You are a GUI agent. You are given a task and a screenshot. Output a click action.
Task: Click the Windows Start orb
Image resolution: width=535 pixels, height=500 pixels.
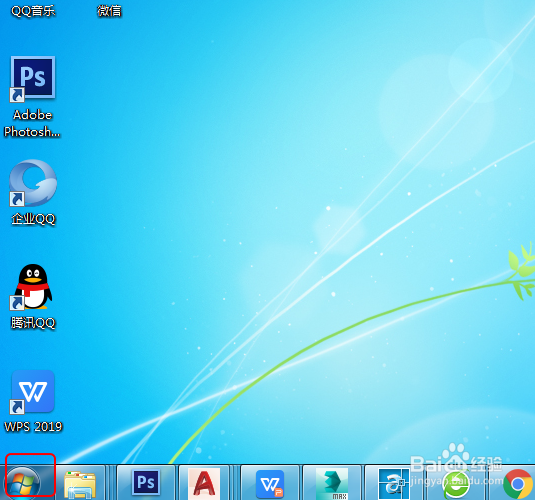[x=23, y=483]
